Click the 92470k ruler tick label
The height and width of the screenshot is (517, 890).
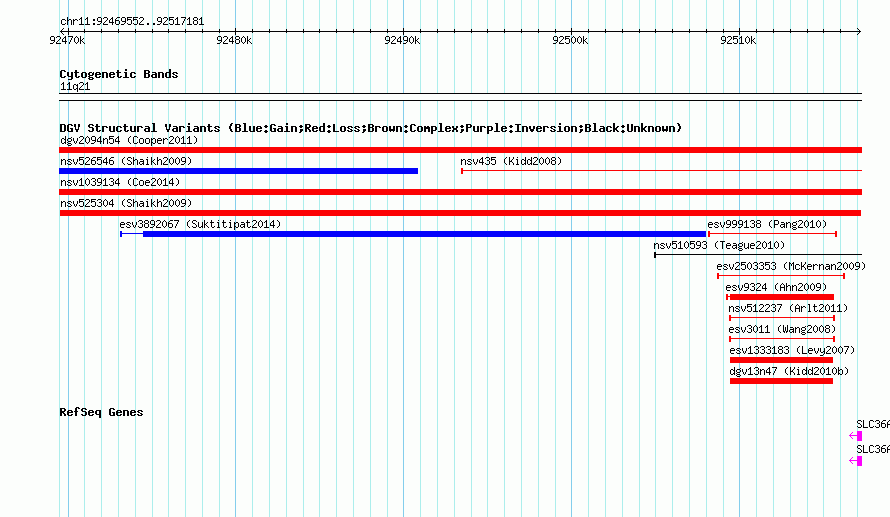pos(67,40)
